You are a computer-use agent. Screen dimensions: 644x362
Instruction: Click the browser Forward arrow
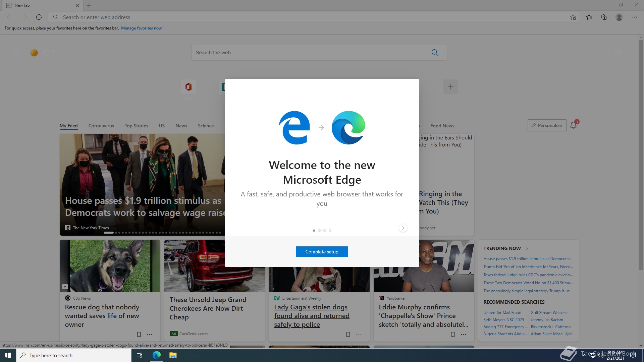coord(24,17)
